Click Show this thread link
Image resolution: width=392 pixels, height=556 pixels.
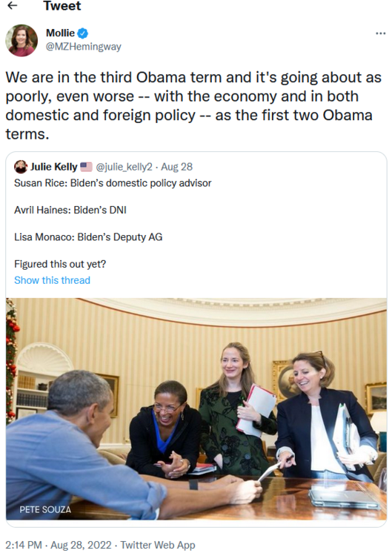point(52,280)
